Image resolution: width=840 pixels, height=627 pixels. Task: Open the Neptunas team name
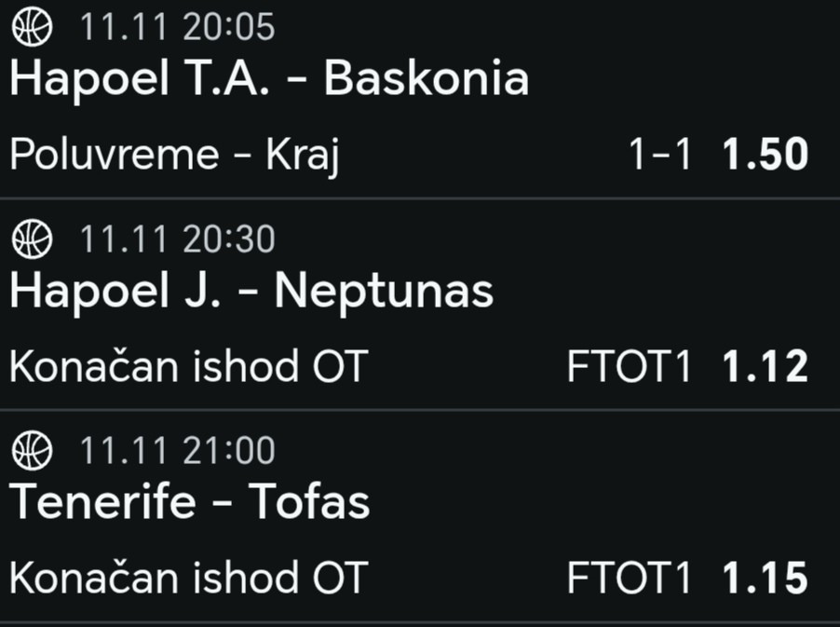(x=383, y=292)
